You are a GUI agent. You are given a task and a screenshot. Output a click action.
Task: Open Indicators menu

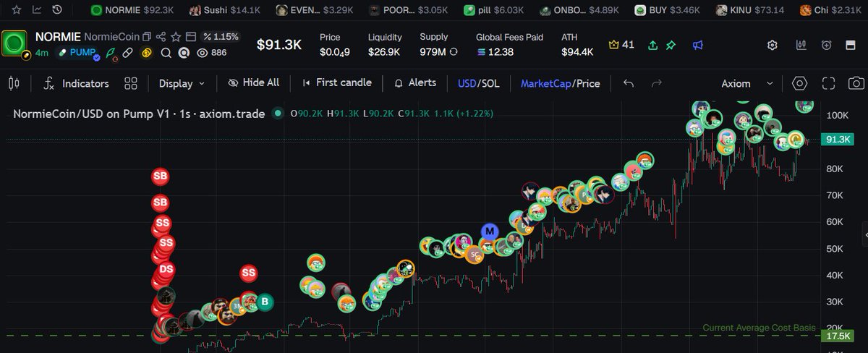click(x=77, y=83)
